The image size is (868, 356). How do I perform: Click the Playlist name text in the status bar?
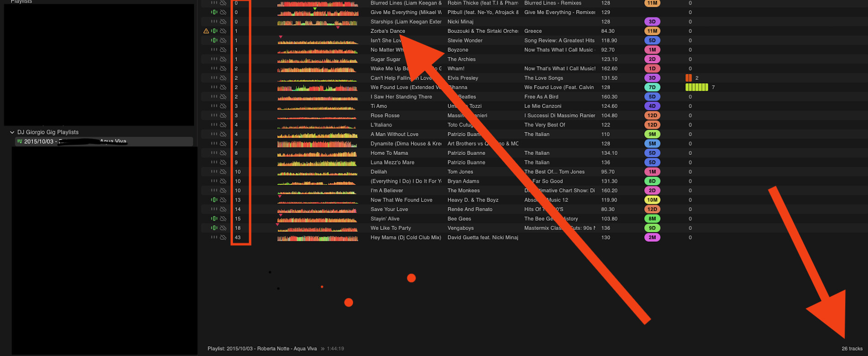click(262, 349)
